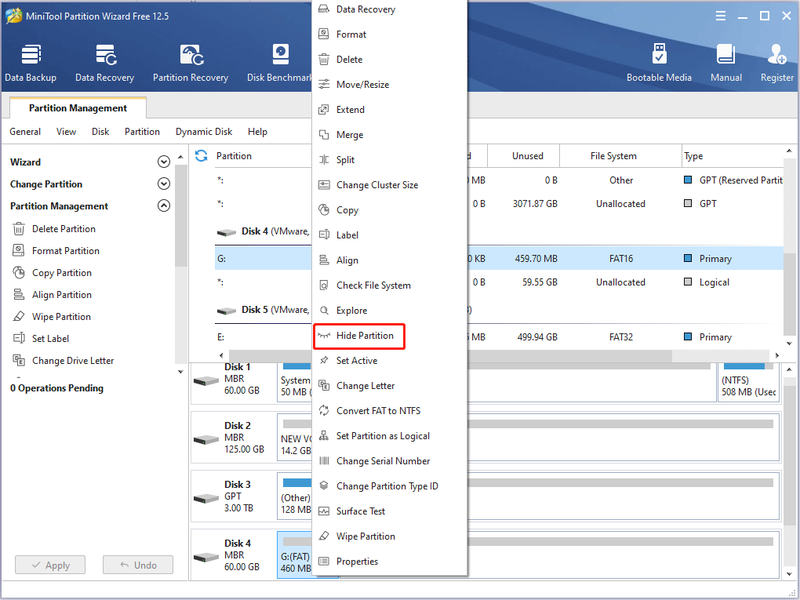Select the E: FAT32 partition row
This screenshot has width=800, height=600.
point(499,337)
